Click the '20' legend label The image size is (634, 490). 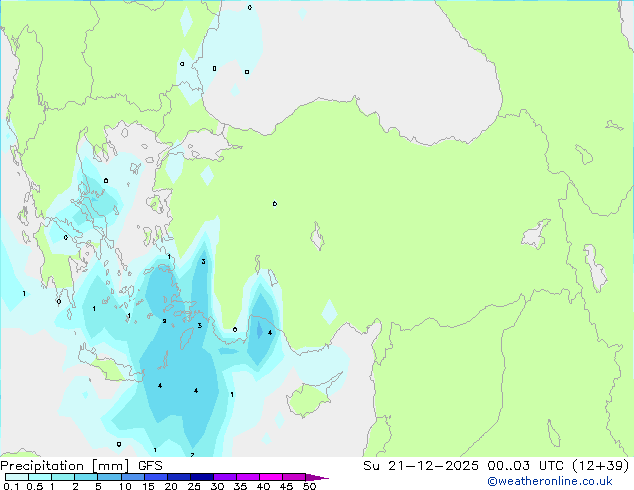pos(171,486)
